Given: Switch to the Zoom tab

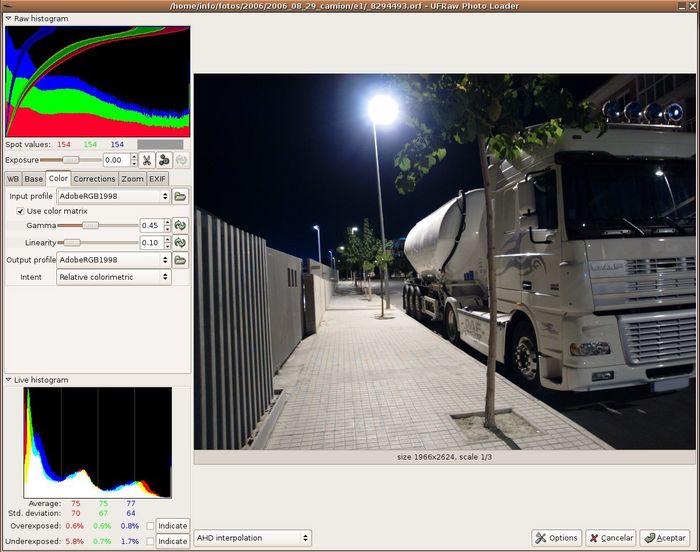Looking at the screenshot, I should point(132,179).
